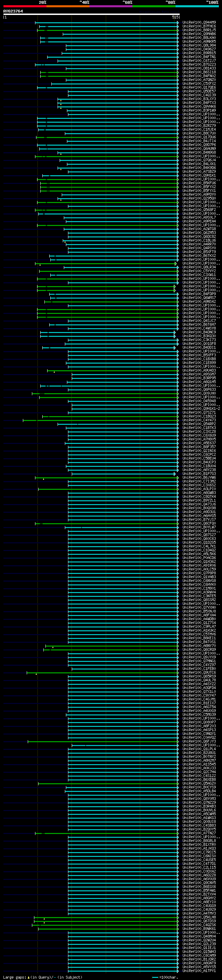Image resolution: width=222 pixels, height=980 pixels.
Task: Select hit label UniRef100_Q7SZ71
Action: (199, 412)
